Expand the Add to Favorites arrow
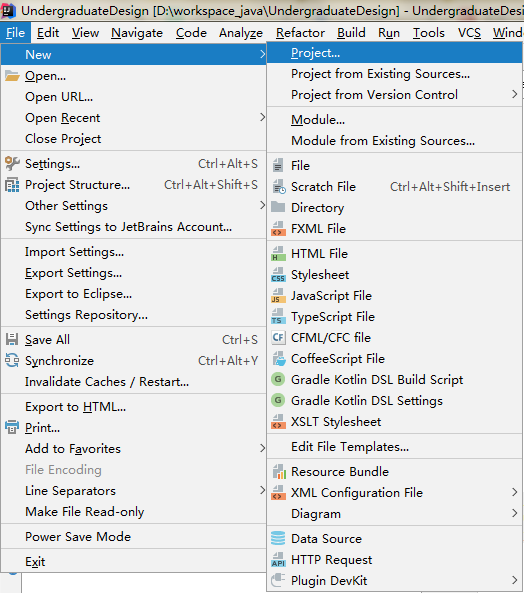Image resolution: width=524 pixels, height=593 pixels. (262, 449)
